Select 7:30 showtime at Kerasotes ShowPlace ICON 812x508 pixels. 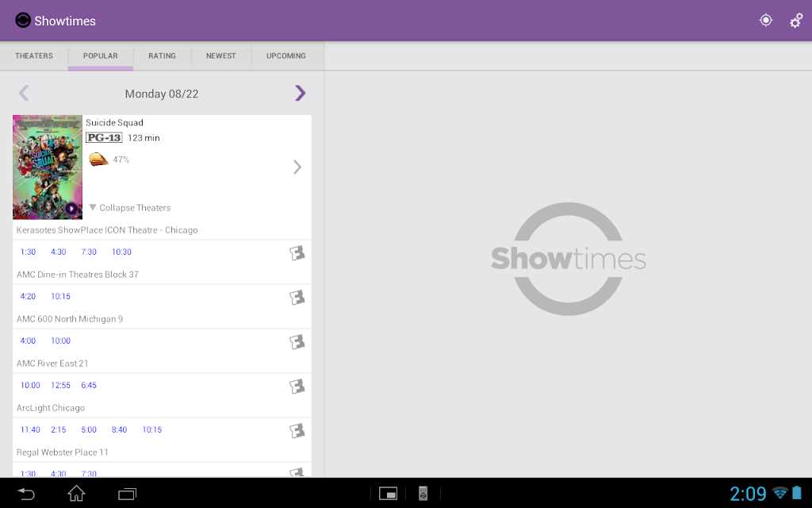[89, 252]
